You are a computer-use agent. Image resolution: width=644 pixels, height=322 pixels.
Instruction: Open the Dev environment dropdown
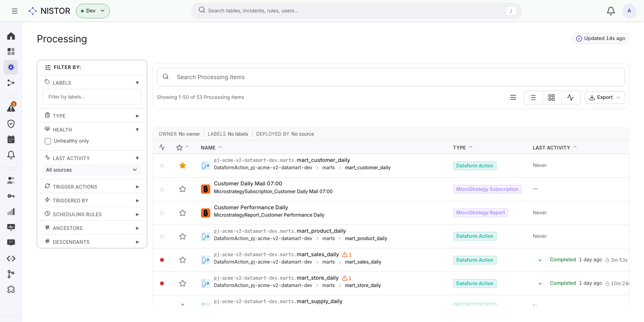(93, 11)
